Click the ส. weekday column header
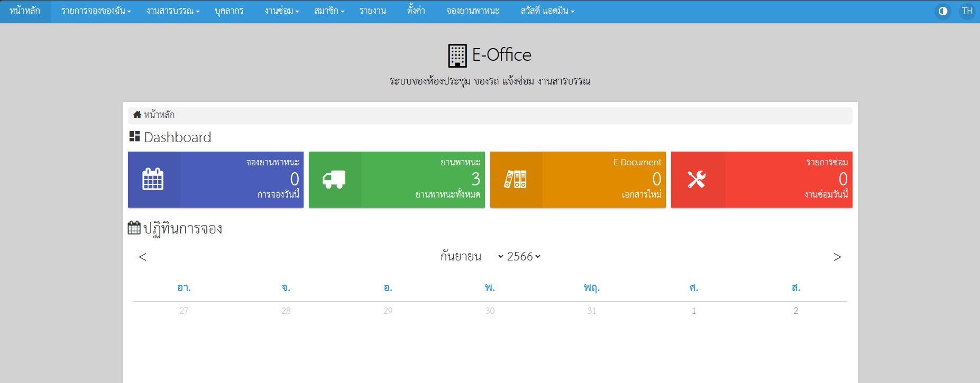The width and height of the screenshot is (980, 383). 796,288
